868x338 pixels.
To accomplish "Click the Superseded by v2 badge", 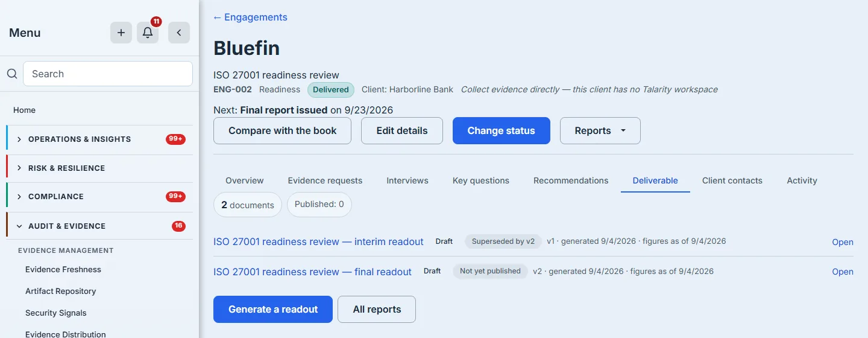I will coord(503,241).
